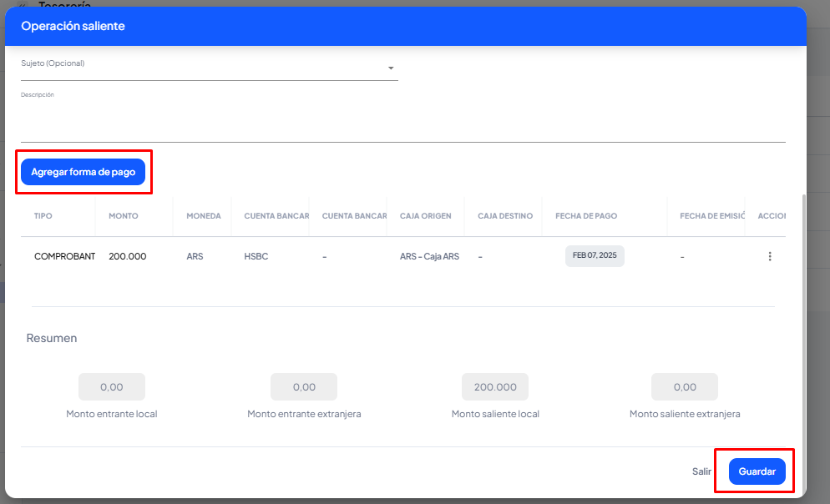Open the Sujeto (Opcional) select field
Screen dimensions: 830x504
click(200, 68)
